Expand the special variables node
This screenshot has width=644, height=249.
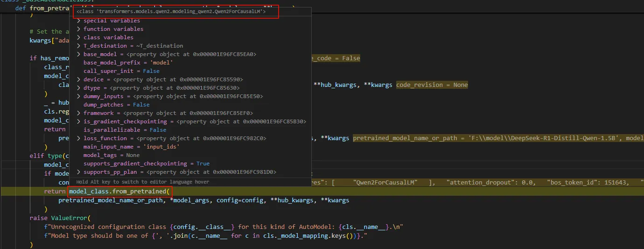click(79, 21)
